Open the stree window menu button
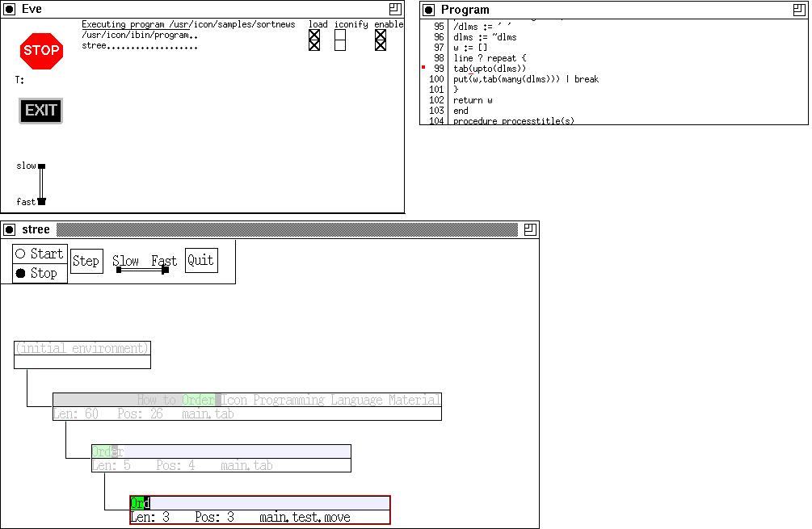This screenshot has width=812, height=529. coord(10,229)
